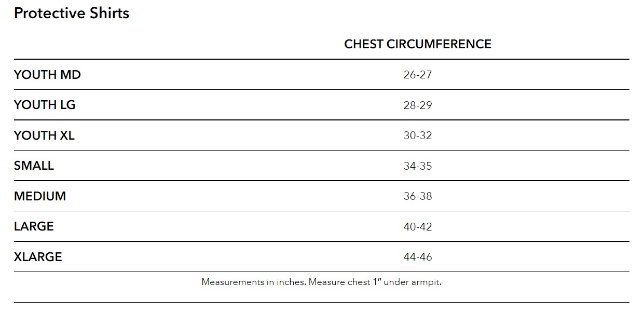Select the YOUTH XL row label
This screenshot has height=312, width=644.
(44, 135)
